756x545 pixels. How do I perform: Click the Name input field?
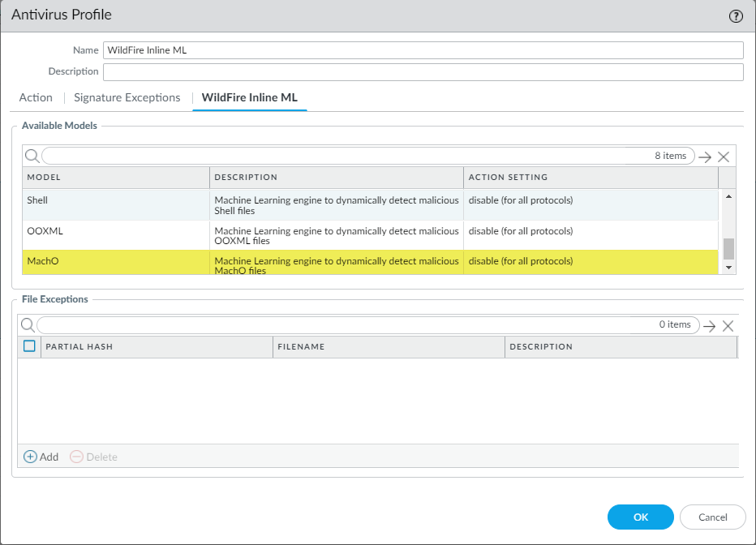pyautogui.click(x=423, y=50)
